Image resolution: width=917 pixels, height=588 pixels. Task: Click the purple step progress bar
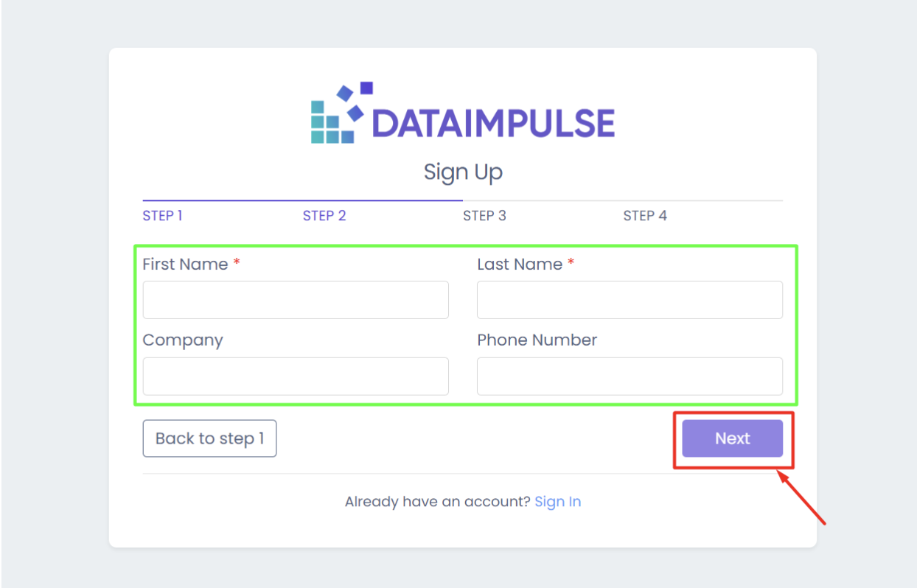point(302,200)
